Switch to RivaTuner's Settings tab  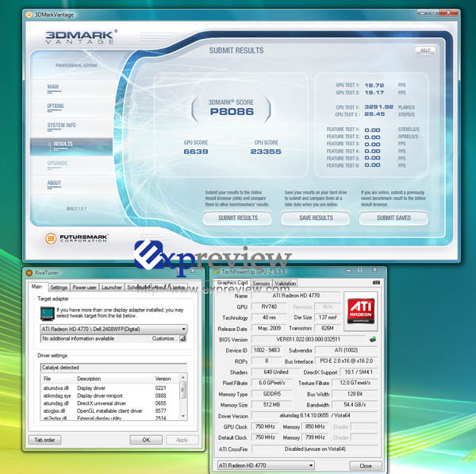tap(59, 287)
